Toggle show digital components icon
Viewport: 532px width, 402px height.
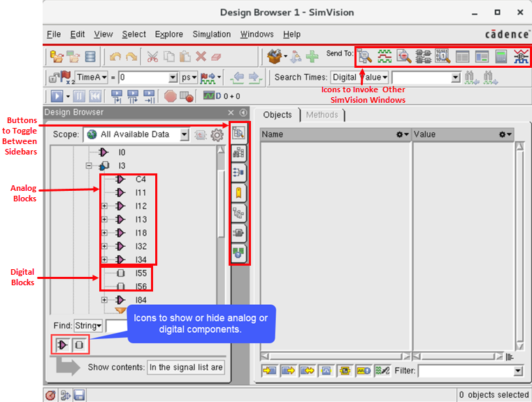click(79, 345)
